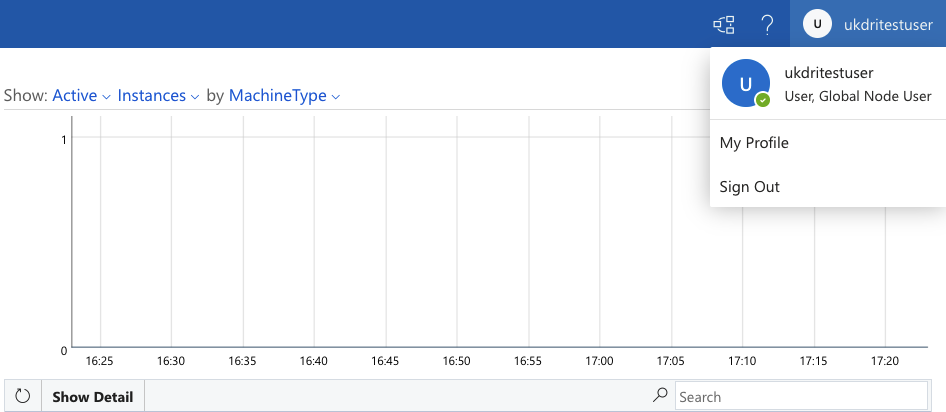Open the cluster nodes icon in header
The height and width of the screenshot is (412, 946).
pos(724,24)
